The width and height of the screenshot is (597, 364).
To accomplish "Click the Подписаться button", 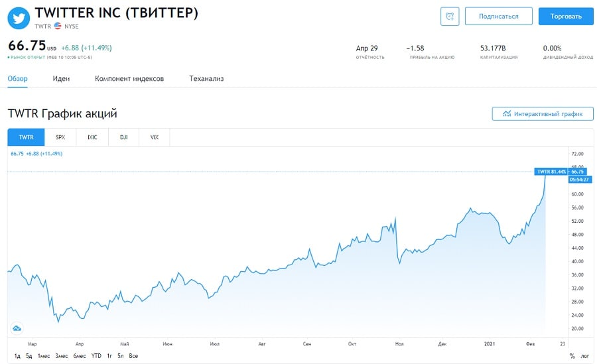I will pos(498,17).
